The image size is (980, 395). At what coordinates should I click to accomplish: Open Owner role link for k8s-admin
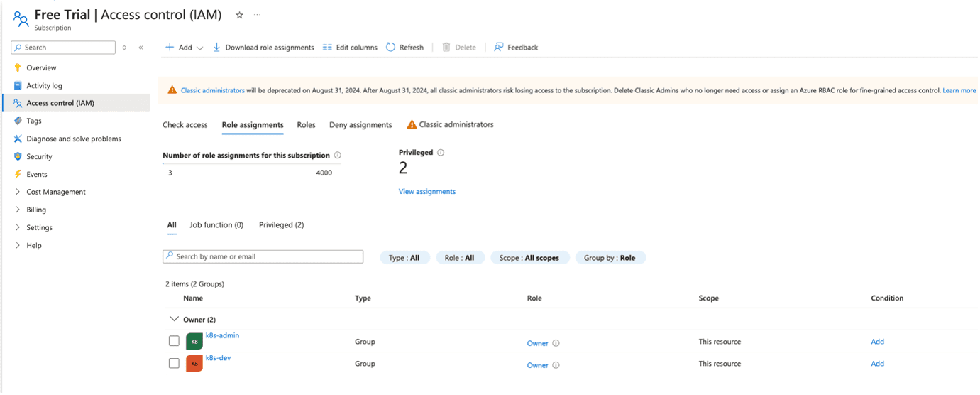538,343
